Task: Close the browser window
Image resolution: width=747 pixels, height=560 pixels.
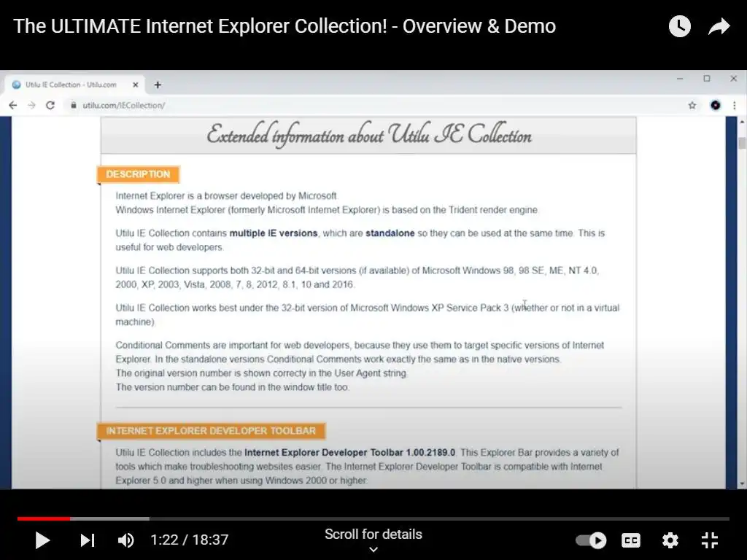Action: 734,79
